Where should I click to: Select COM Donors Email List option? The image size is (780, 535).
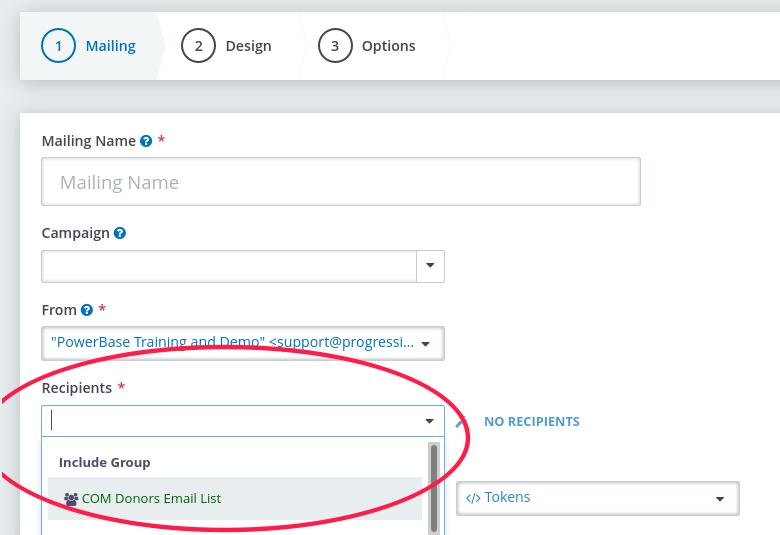235,499
